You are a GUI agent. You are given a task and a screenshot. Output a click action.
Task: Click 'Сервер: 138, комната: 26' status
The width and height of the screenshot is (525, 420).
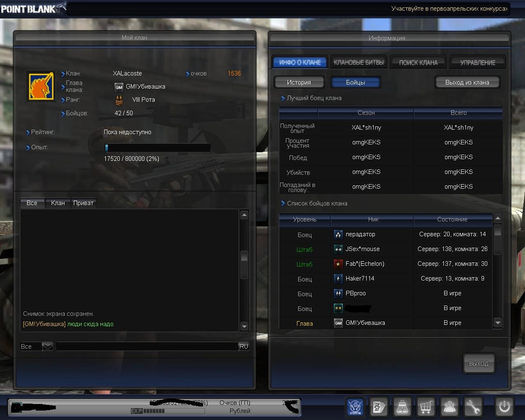[x=452, y=249]
